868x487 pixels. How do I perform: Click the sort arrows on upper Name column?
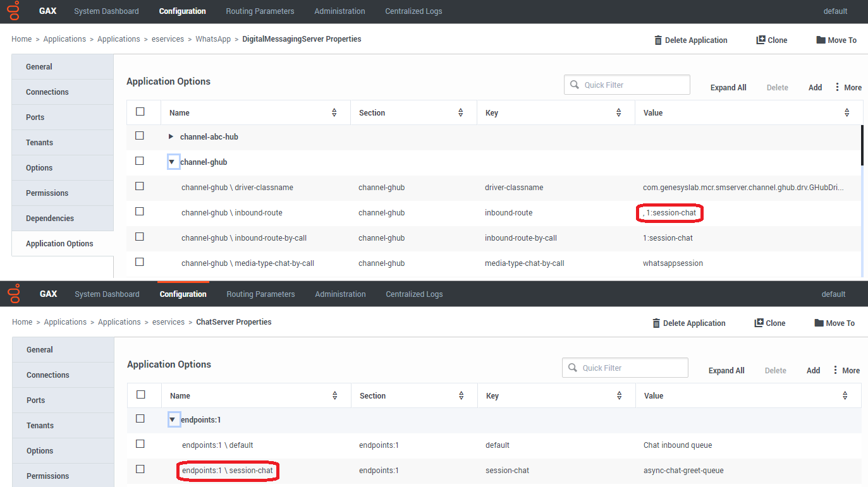334,112
